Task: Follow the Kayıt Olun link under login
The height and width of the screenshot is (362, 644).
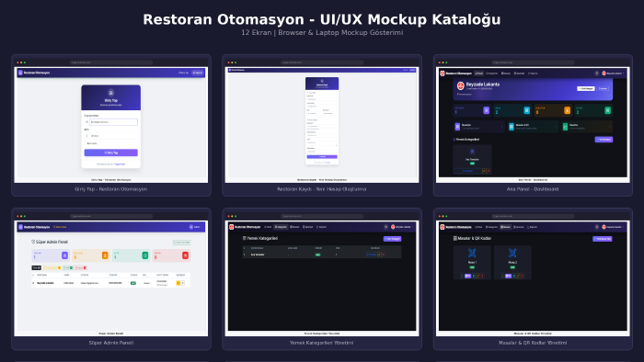Action: point(120,164)
